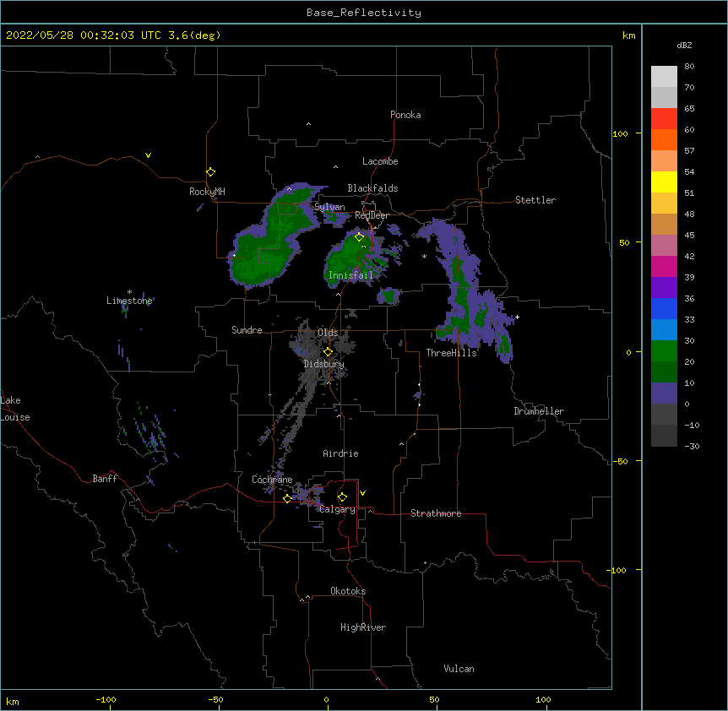Click the yellow diamond marker south of RedDeer
The height and width of the screenshot is (711, 728).
359,237
